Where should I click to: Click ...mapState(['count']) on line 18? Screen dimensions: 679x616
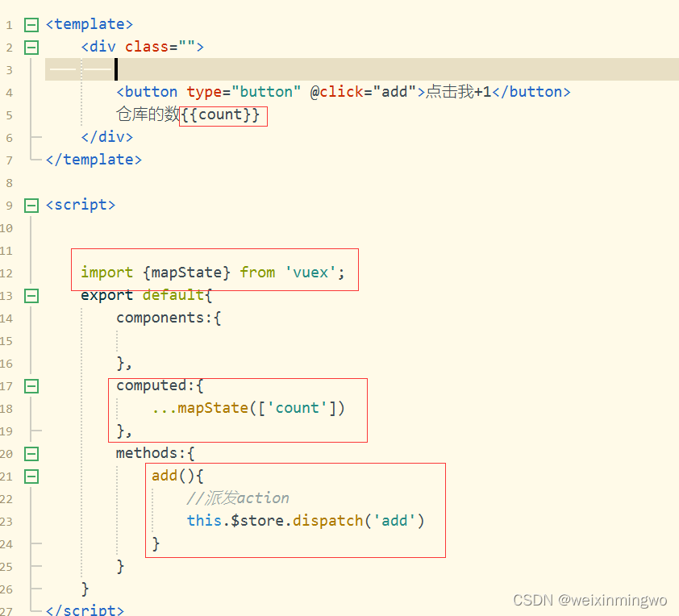pos(248,408)
